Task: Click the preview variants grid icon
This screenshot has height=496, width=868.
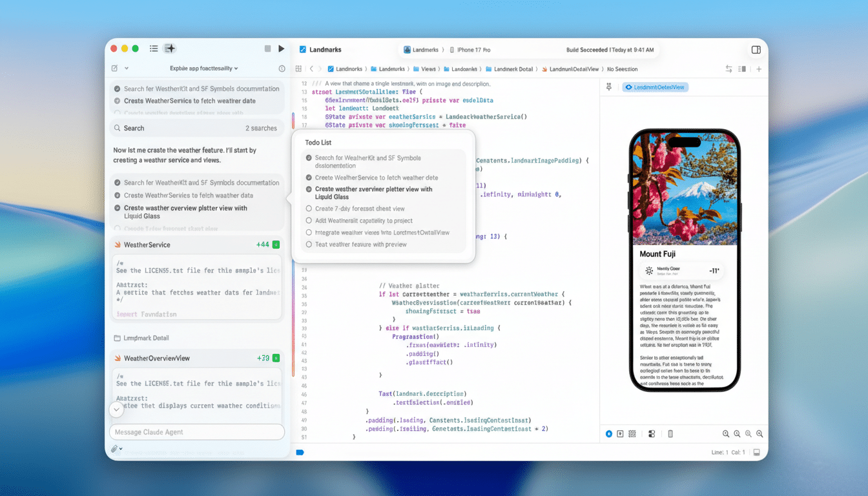Action: click(632, 434)
